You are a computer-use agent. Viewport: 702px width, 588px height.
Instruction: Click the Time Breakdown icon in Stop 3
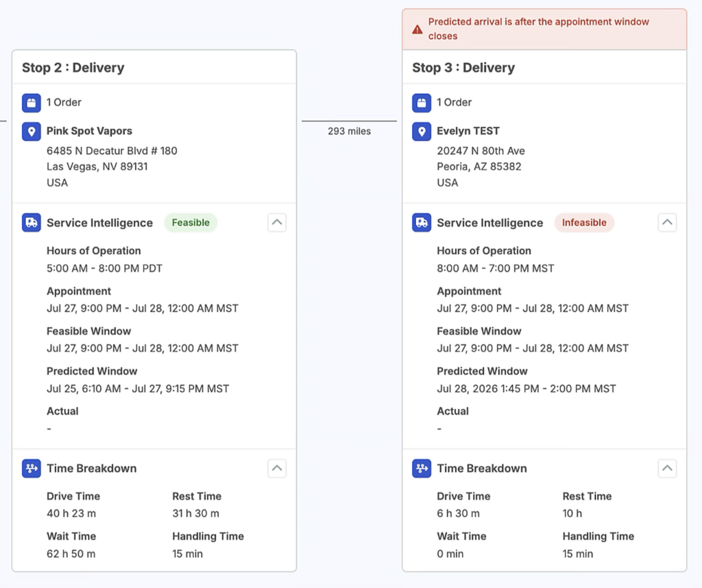pos(422,469)
